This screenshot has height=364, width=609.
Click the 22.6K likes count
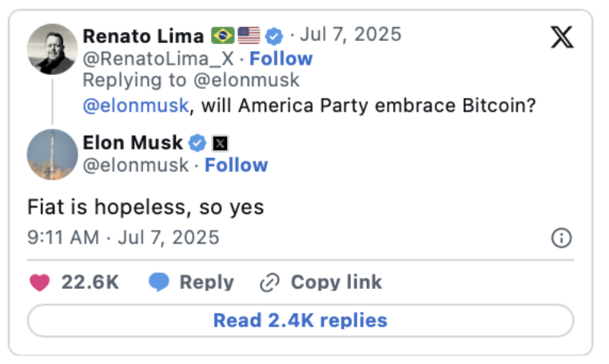[90, 283]
